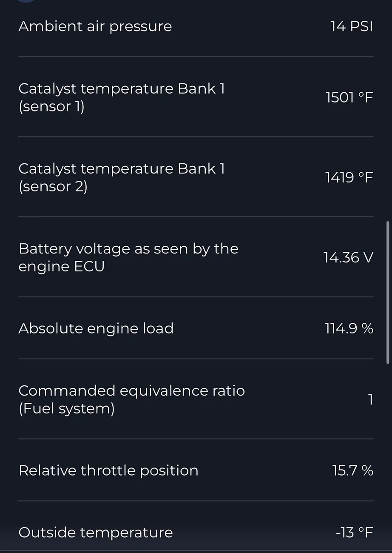Screen dimensions: 392x553
Task: Click the vertical scrollbar thumb
Action: pyautogui.click(x=387, y=293)
